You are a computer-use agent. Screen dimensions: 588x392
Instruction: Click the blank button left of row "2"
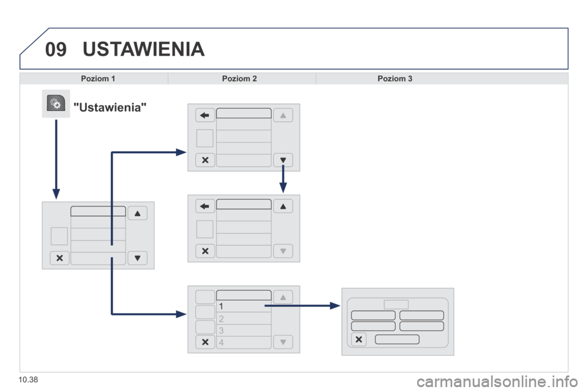coord(205,312)
